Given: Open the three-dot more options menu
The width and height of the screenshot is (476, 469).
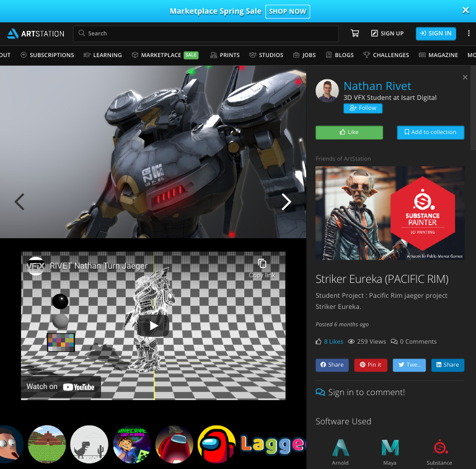Looking at the screenshot, I should (469, 33).
